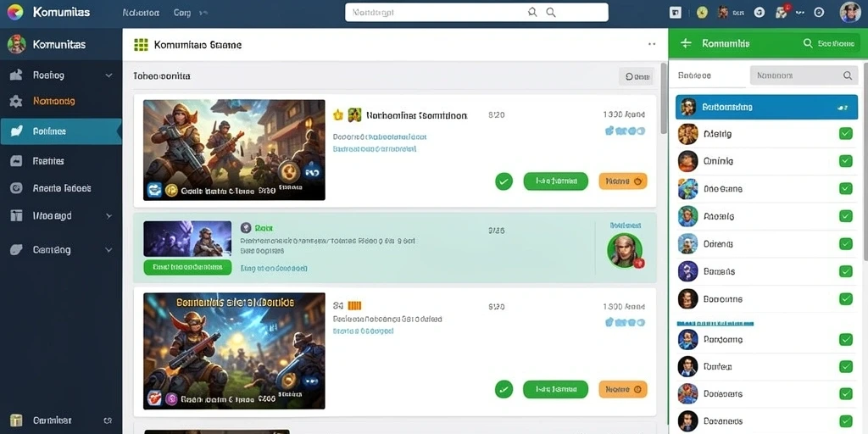Click the round green-ringed avatar in highlighted row
Viewport: 868px width, 434px height.
(x=625, y=250)
